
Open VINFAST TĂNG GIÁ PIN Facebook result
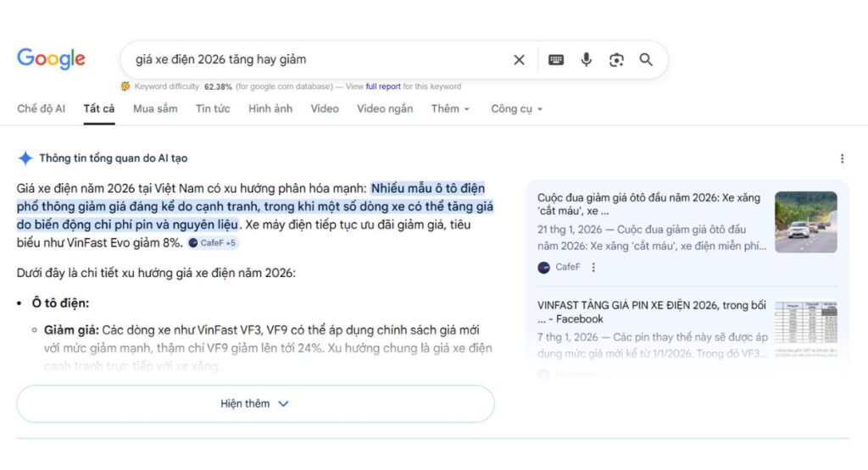pyautogui.click(x=652, y=312)
